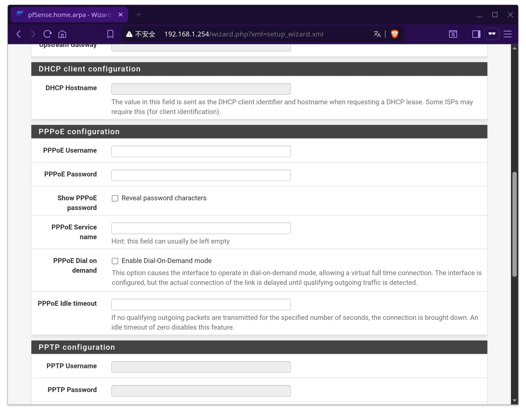Click the scrollbar down arrow
The height and width of the screenshot is (420, 526).
coord(515,401)
